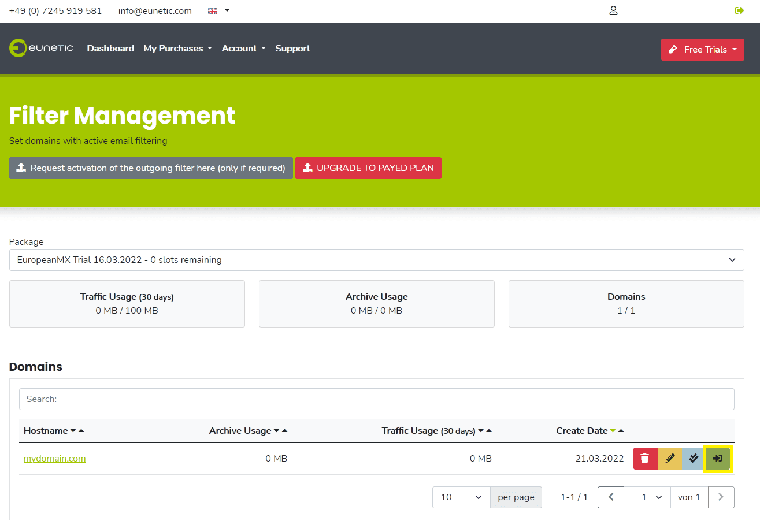Go to the next page arrow
The image size is (760, 532).
(721, 497)
